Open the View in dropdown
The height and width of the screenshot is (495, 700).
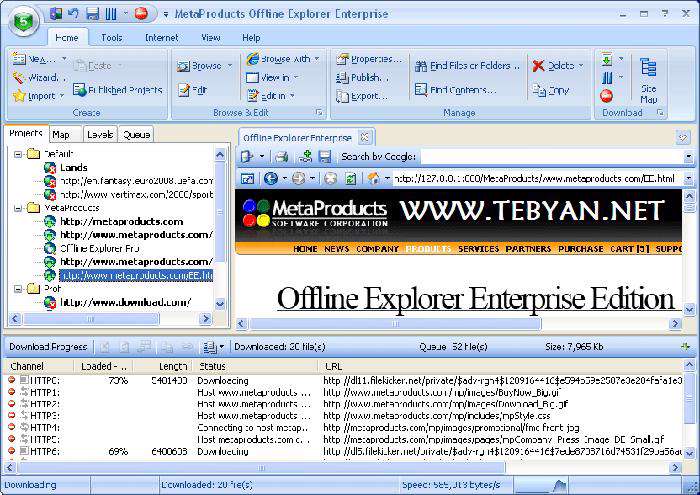272,78
